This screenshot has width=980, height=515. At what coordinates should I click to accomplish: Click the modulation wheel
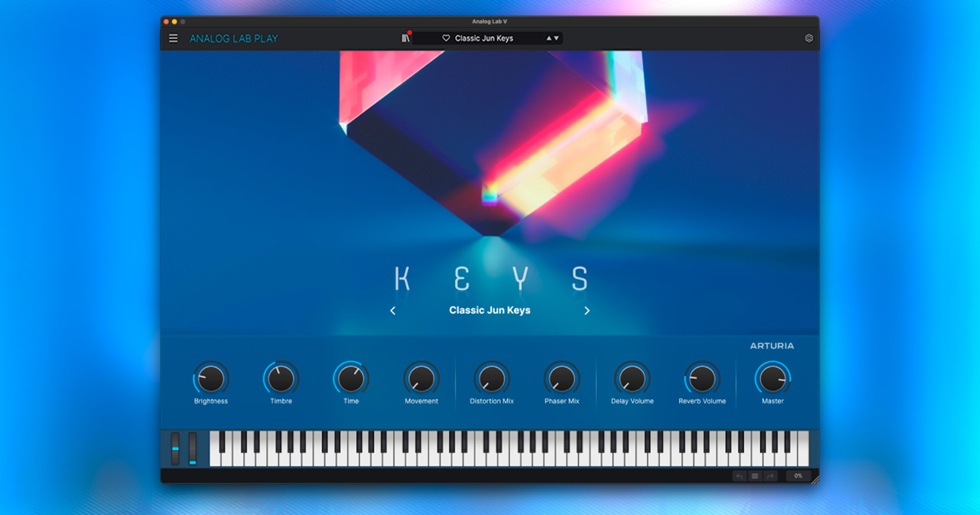pyautogui.click(x=192, y=449)
